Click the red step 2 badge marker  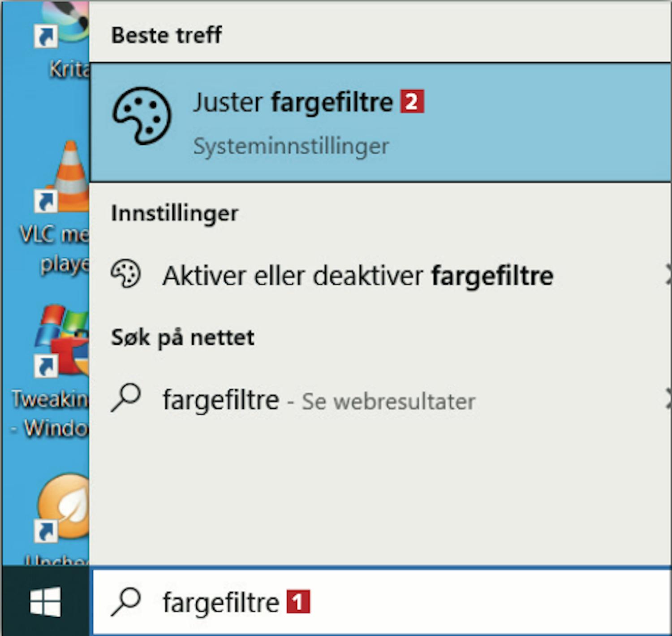pyautogui.click(x=412, y=102)
